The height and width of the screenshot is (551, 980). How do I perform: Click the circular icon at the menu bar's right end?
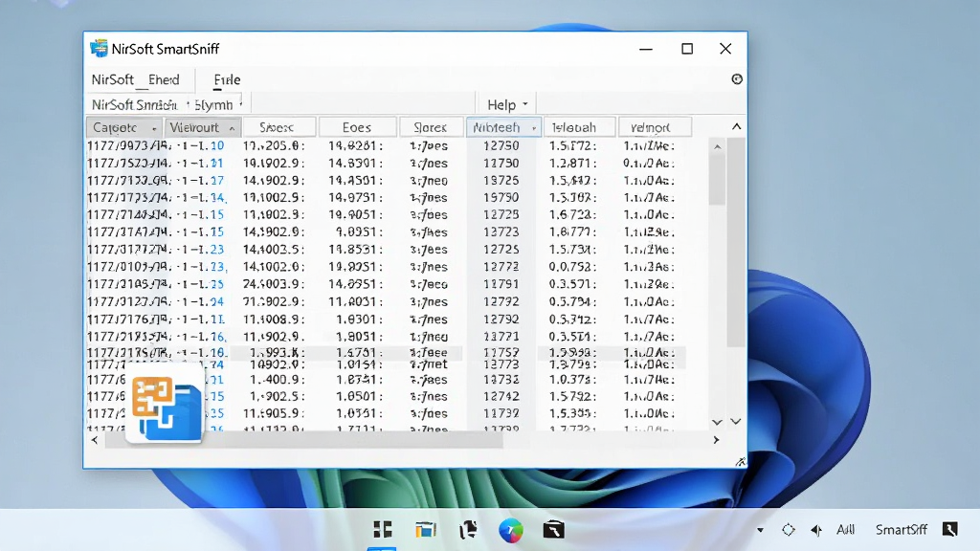point(737,79)
